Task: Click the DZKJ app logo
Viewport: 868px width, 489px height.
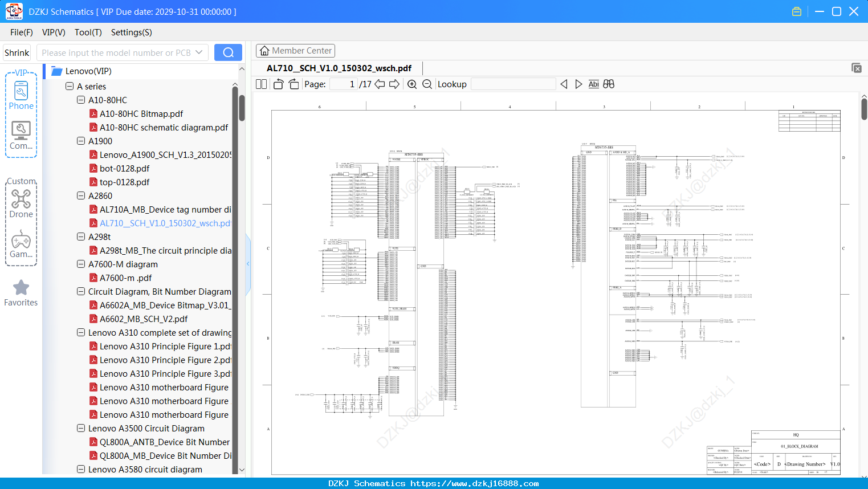Action: tap(14, 11)
